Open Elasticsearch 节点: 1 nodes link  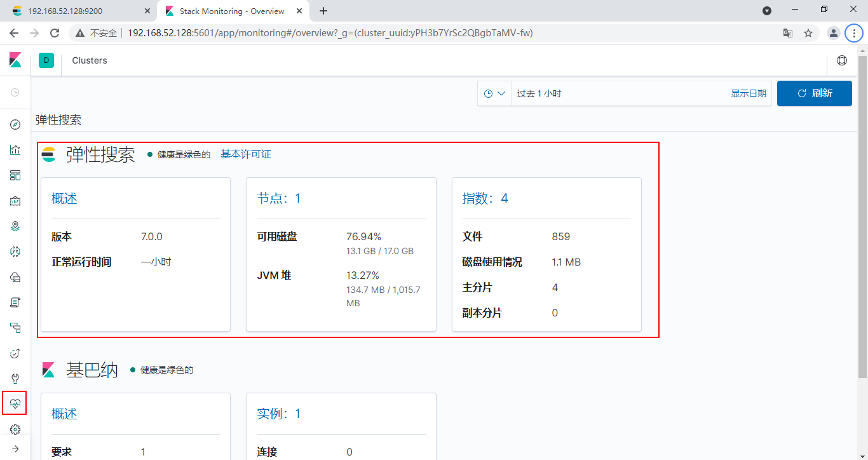(278, 198)
